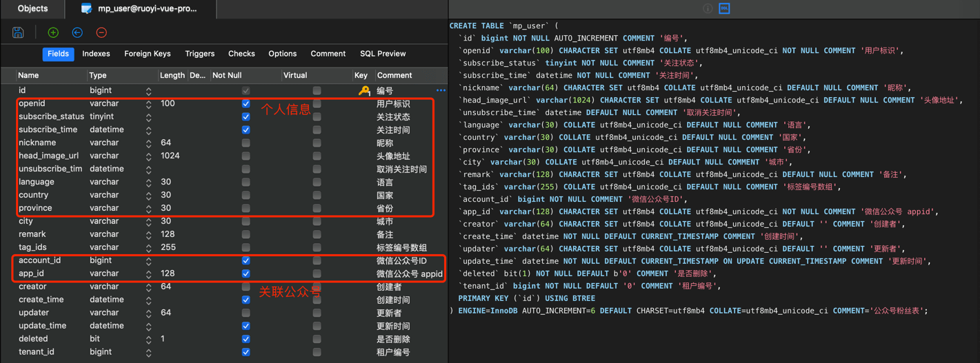Open the SQL Preview tab
This screenshot has width=980, height=363.
pyautogui.click(x=383, y=54)
